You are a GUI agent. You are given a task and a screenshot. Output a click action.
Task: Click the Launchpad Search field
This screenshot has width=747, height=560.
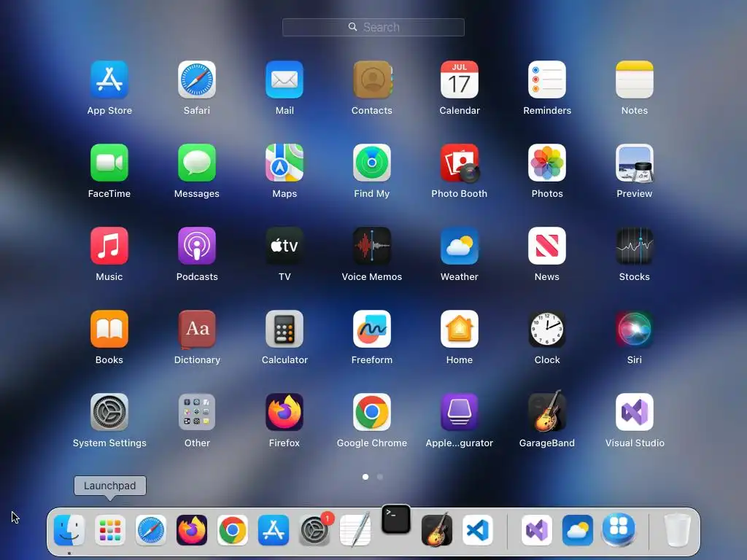(x=373, y=27)
